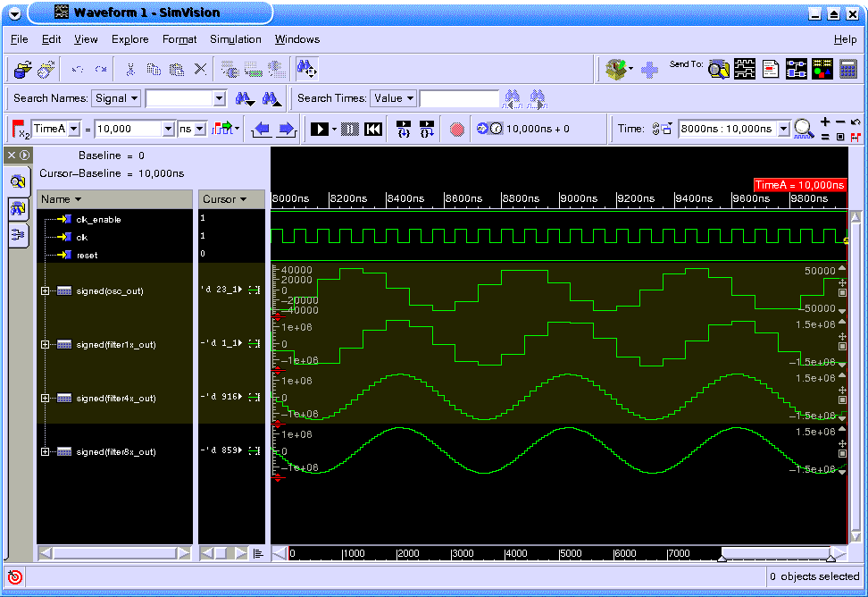Click the Send To calculator icon
The height and width of the screenshot is (597, 868).
coord(848,69)
